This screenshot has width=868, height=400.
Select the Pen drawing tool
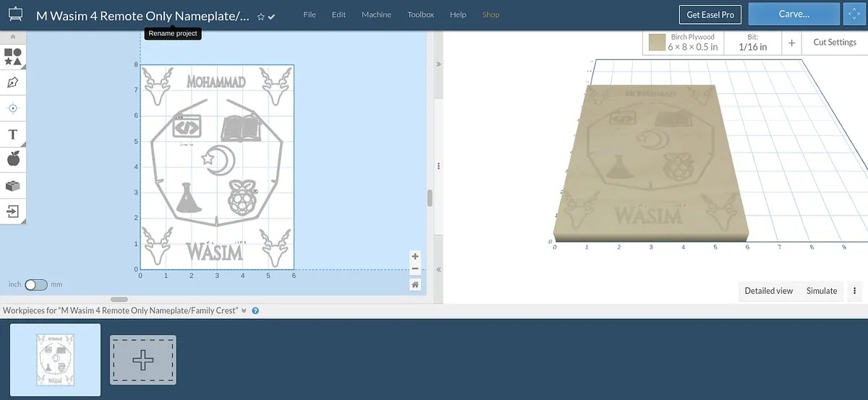13,82
